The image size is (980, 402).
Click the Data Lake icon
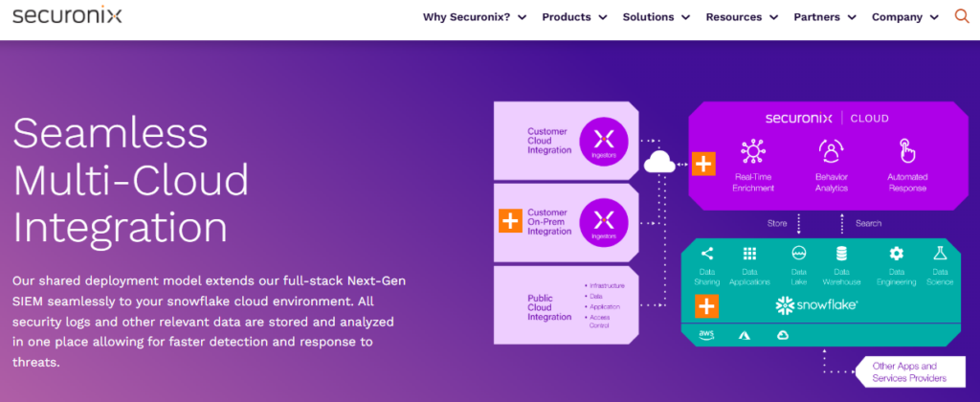[x=799, y=254]
